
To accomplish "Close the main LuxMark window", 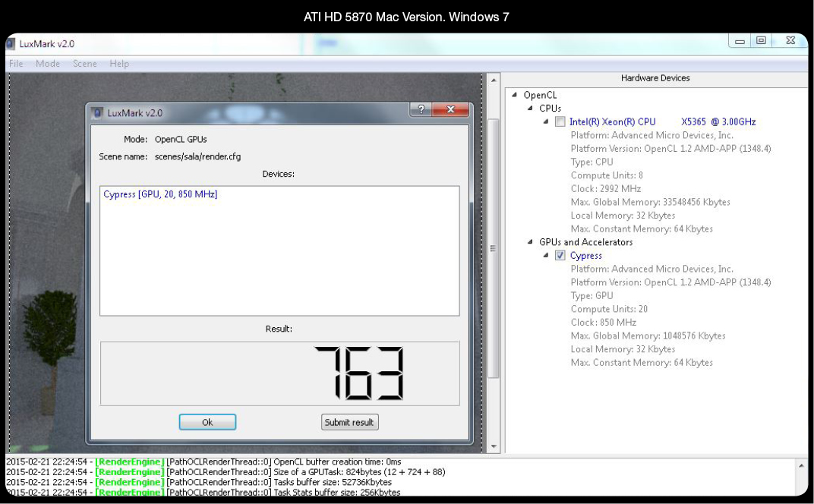I will (x=790, y=40).
